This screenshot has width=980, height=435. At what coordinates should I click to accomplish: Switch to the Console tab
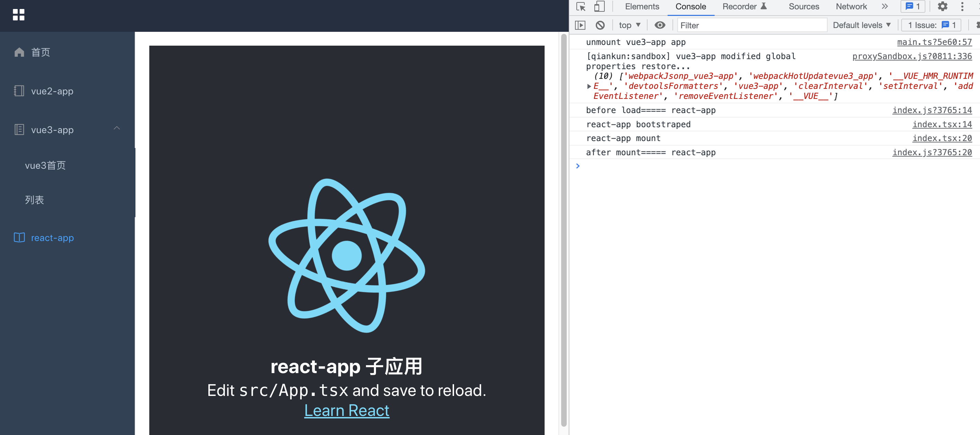[690, 7]
